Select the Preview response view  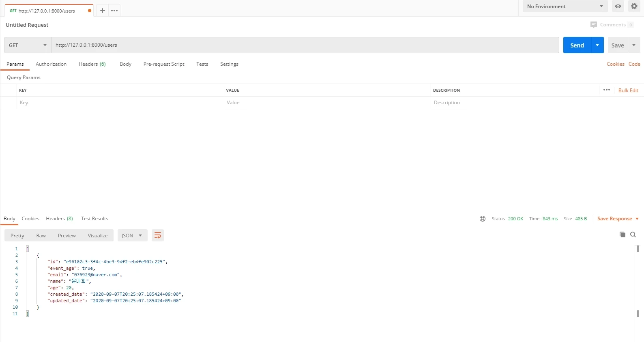67,235
